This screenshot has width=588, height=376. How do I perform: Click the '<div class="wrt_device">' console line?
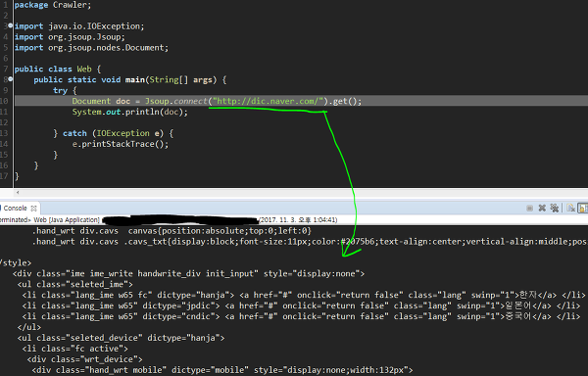tap(84, 359)
